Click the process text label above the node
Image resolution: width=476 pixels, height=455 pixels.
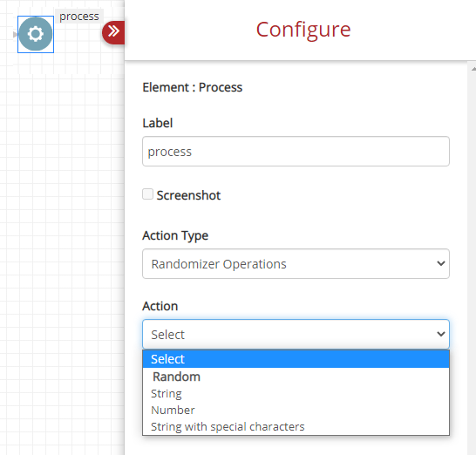coord(79,17)
